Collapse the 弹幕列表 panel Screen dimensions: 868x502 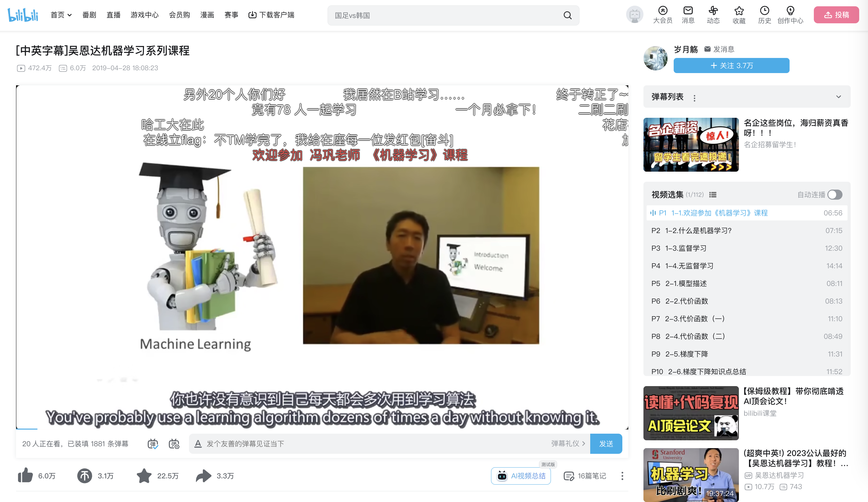click(838, 97)
